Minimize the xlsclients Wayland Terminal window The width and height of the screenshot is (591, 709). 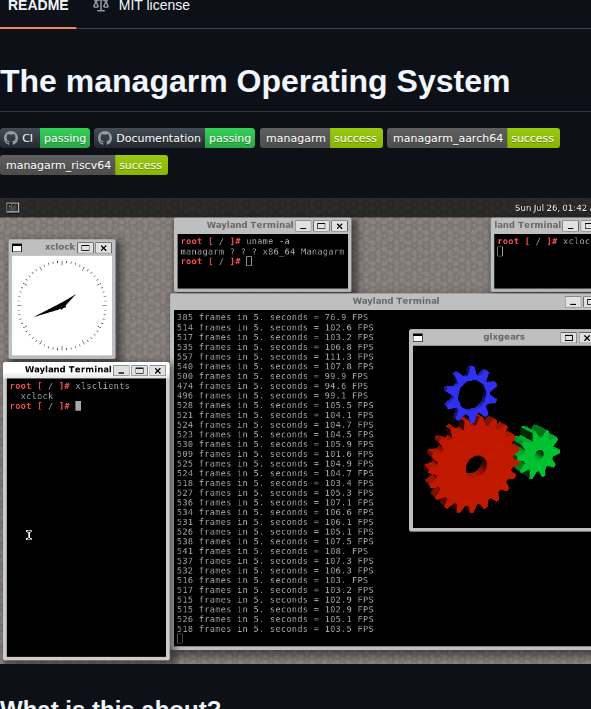(x=121, y=371)
